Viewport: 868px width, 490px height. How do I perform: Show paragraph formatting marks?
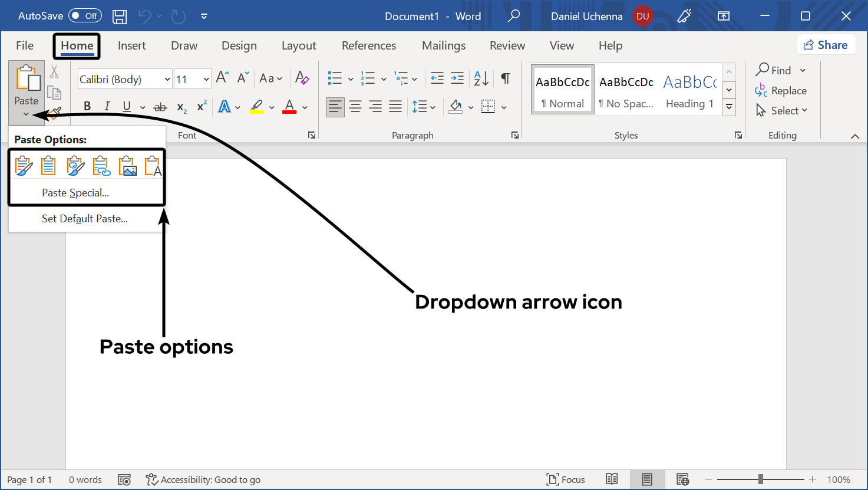(x=505, y=78)
